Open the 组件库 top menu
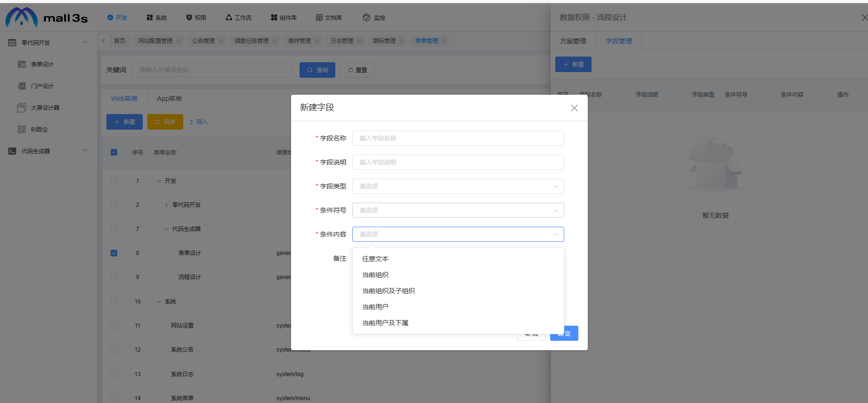Viewport: 868px width, 403px height. [x=284, y=17]
